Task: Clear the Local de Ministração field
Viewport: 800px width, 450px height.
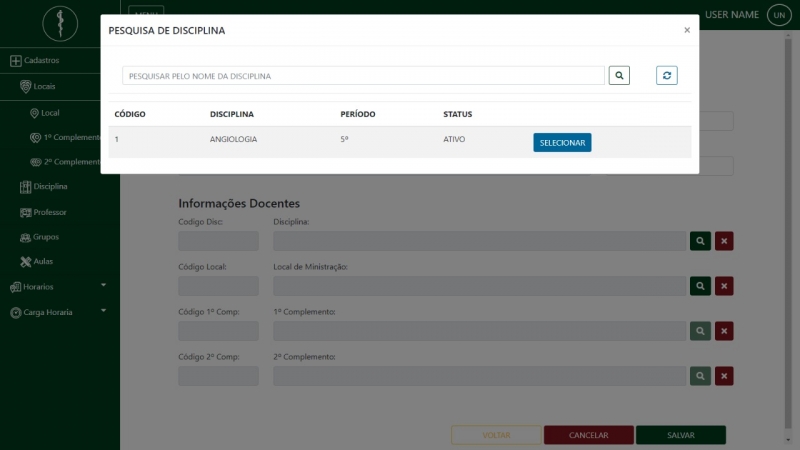Action: pos(724,286)
